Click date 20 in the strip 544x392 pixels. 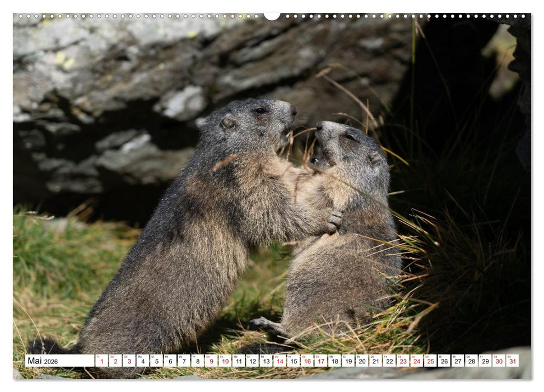click(361, 360)
